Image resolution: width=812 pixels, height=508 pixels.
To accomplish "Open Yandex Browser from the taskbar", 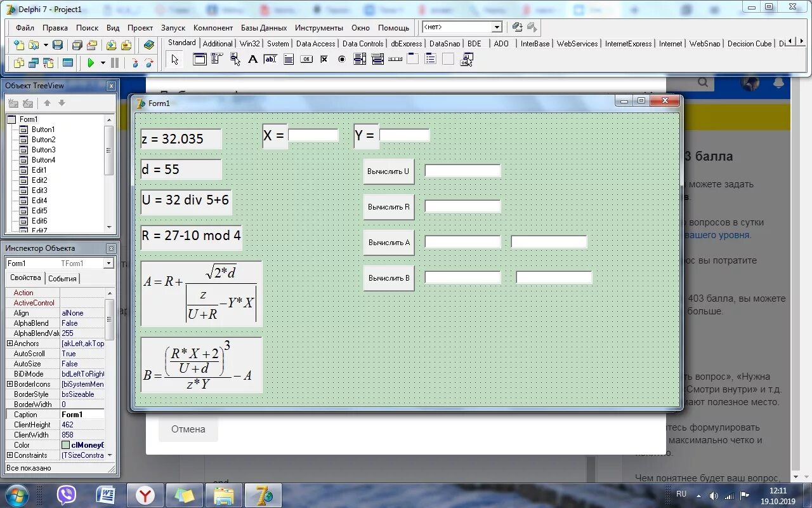I will 145,495.
